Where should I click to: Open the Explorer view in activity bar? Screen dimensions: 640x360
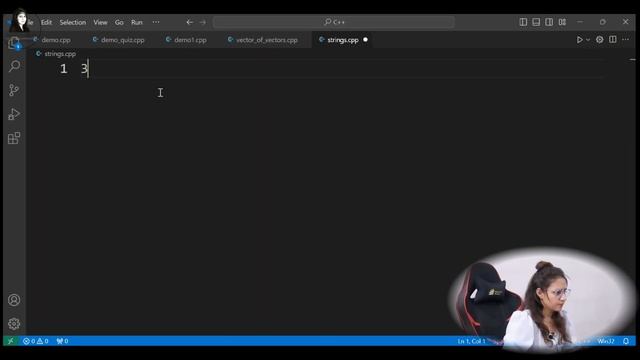coord(14,43)
